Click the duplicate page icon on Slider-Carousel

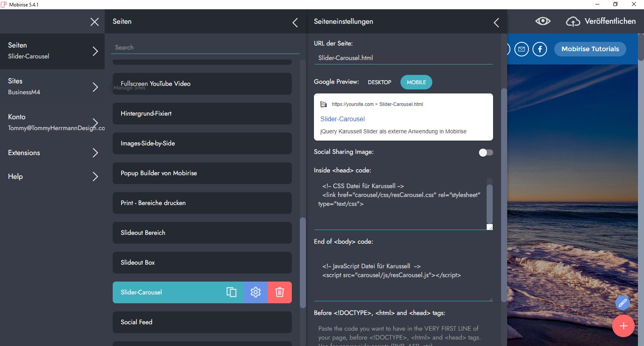(231, 292)
